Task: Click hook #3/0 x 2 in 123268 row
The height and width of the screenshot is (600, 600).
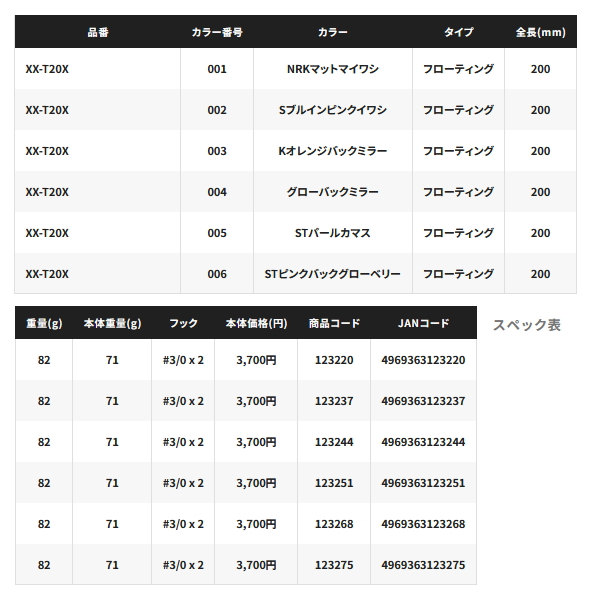Action: pos(183,523)
